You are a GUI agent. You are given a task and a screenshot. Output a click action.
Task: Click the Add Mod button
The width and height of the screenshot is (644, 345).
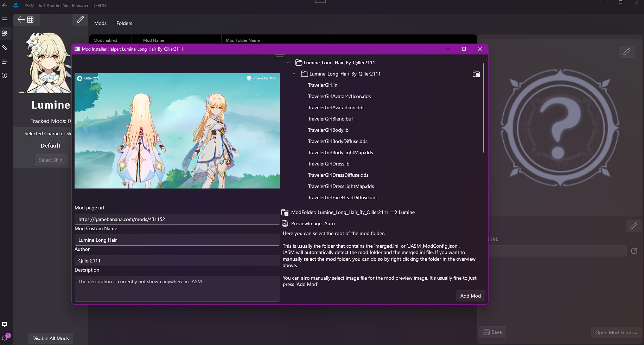click(x=471, y=296)
